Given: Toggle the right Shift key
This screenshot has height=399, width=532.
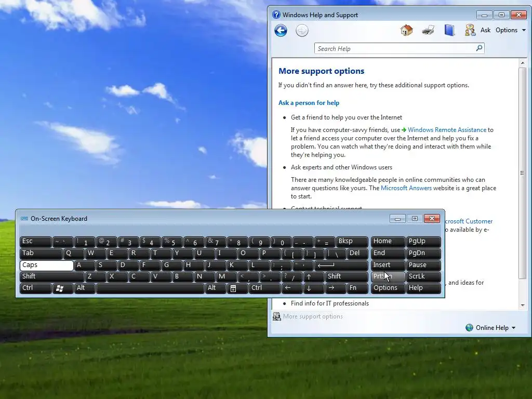Looking at the screenshot, I should 347,277.
